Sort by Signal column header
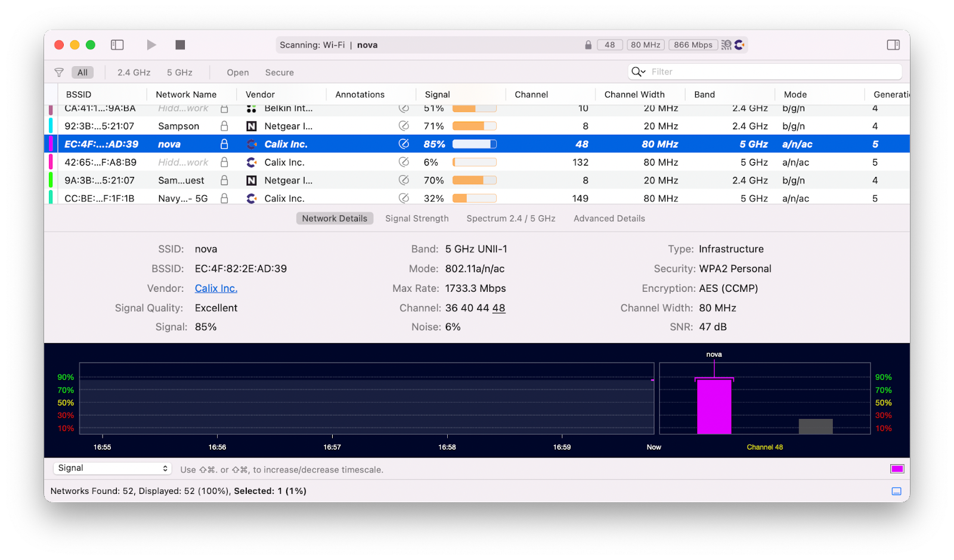Image resolution: width=954 pixels, height=560 pixels. (x=437, y=95)
